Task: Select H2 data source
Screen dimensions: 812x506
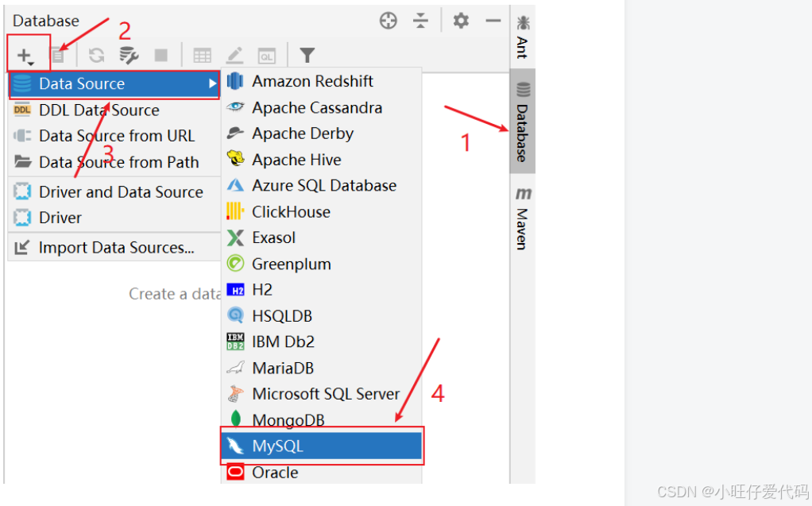Action: coord(322,289)
